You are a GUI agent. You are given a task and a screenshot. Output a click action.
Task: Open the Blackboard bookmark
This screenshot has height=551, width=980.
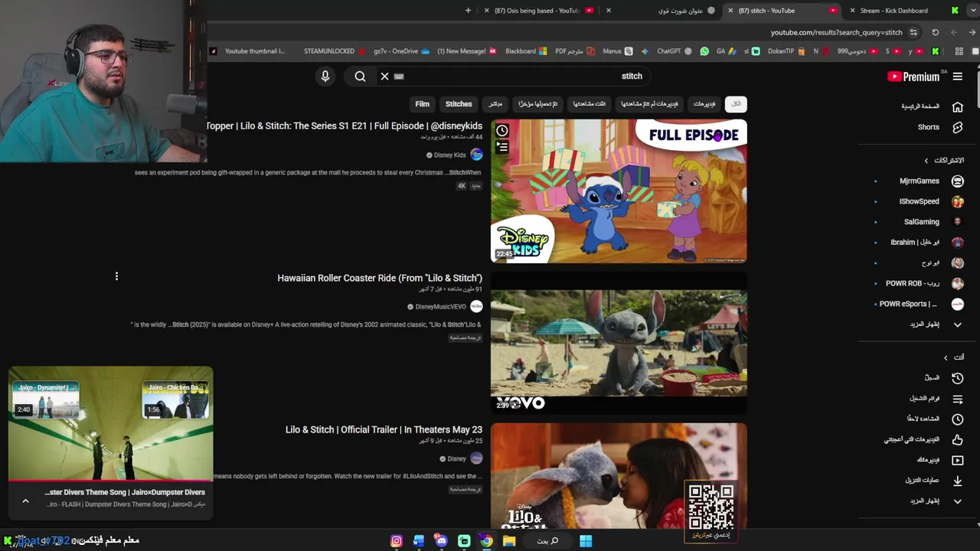[526, 51]
